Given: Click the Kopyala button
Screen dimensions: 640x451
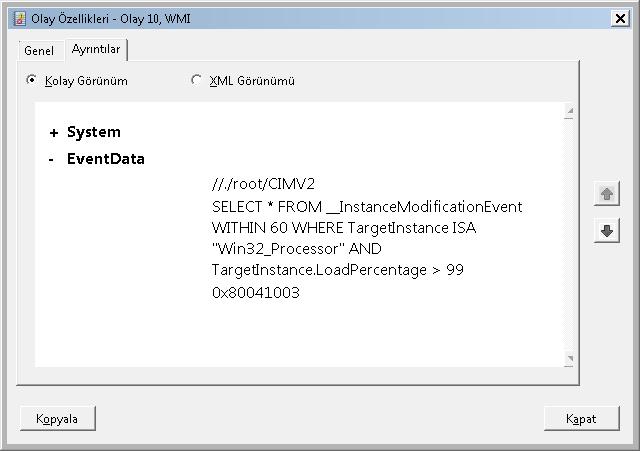Looking at the screenshot, I should (58, 418).
